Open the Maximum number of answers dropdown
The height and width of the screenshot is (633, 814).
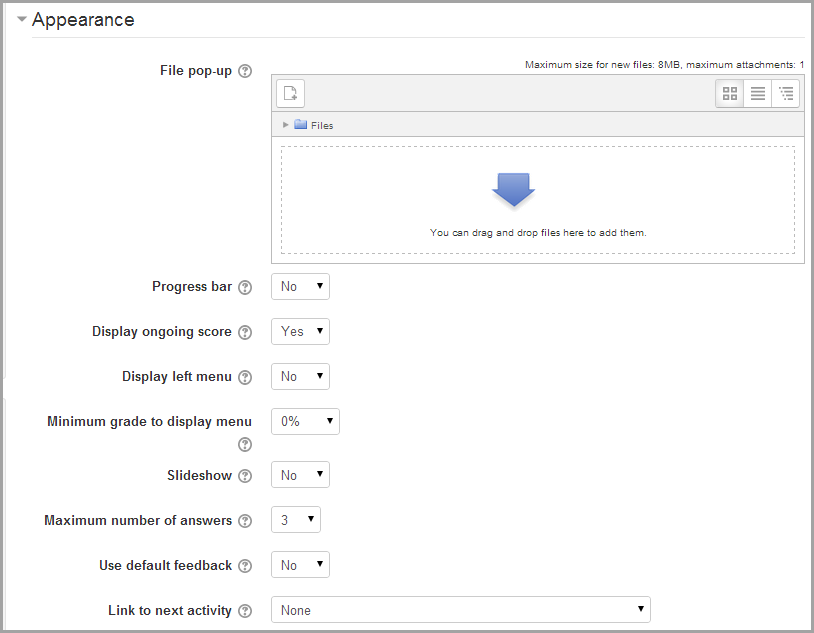(x=296, y=519)
